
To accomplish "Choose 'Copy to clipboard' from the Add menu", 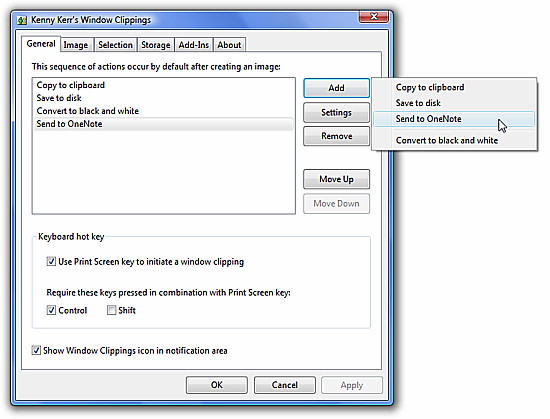I will [454, 87].
